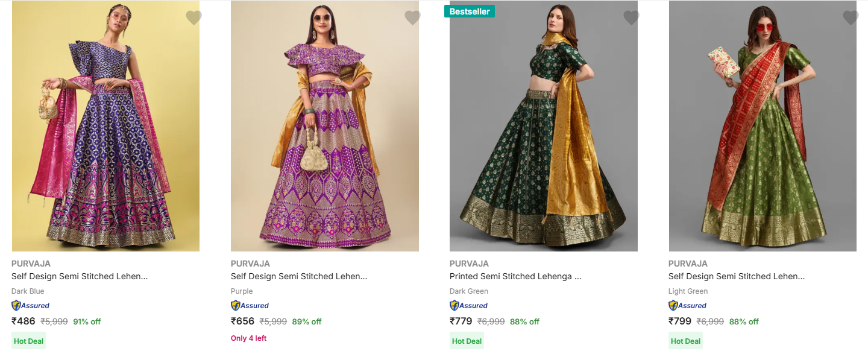The height and width of the screenshot is (354, 868).
Task: Click Assured badge under Light Green lehenga
Action: (687, 306)
